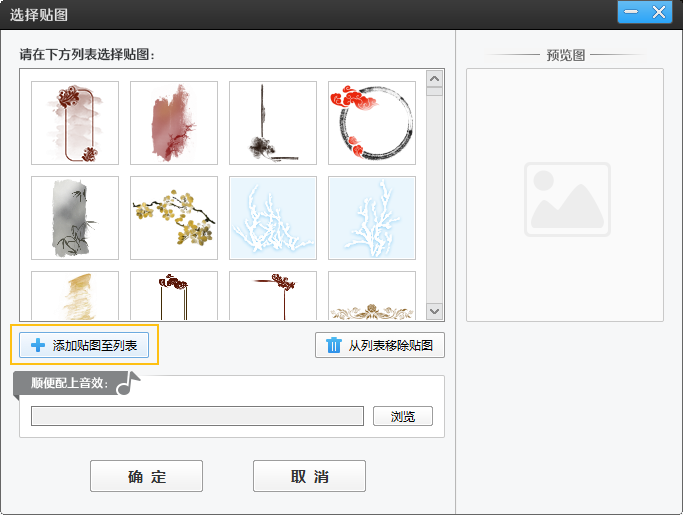This screenshot has height=515, width=683.
Task: Cancel with the 取消 button
Action: click(309, 476)
